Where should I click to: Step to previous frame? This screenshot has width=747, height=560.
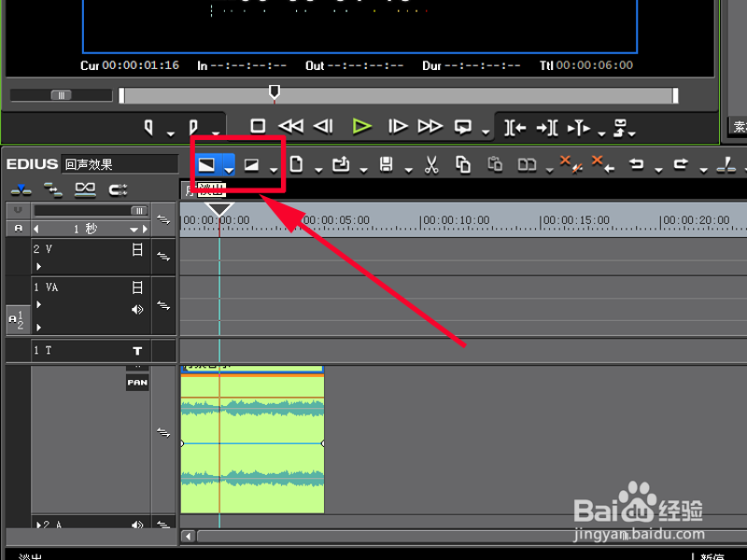(x=323, y=126)
